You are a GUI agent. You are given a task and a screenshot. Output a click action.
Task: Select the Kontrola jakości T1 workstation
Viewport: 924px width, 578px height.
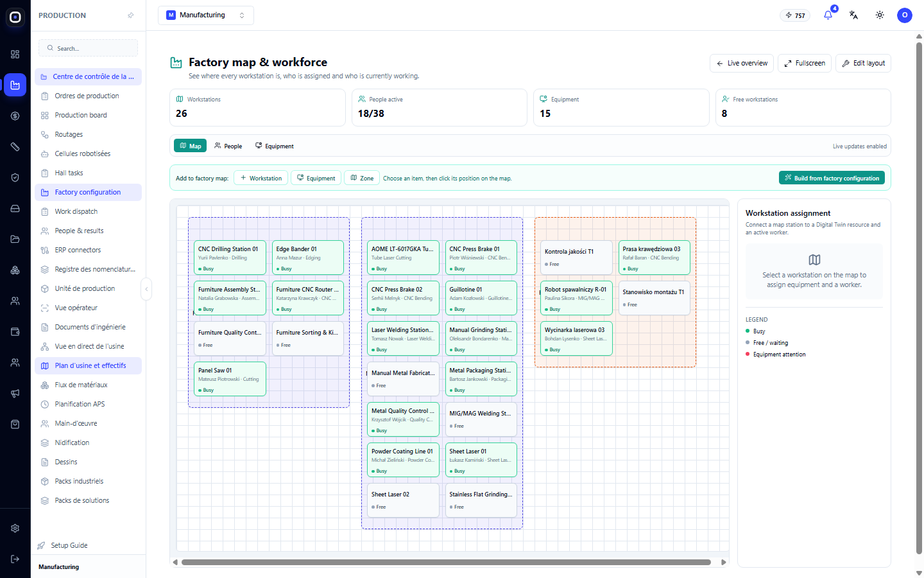576,258
